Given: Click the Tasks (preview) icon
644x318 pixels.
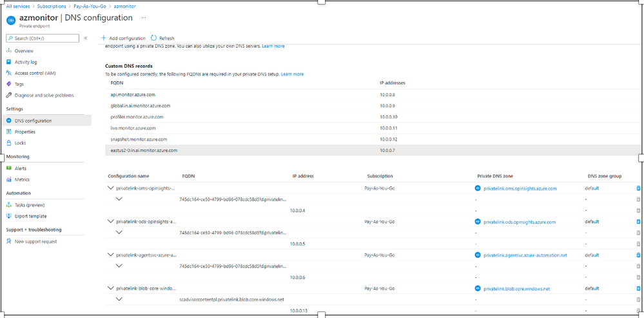Looking at the screenshot, I should pyautogui.click(x=8, y=205).
